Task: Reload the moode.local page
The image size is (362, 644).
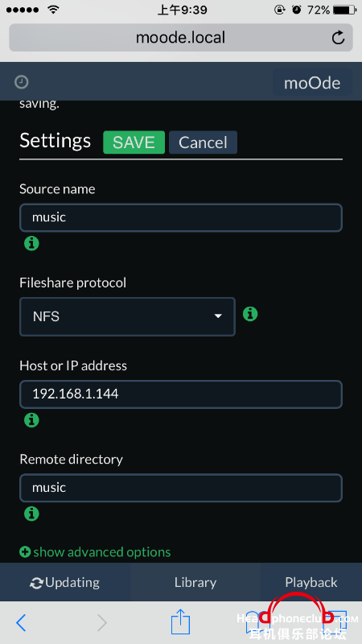Action: click(338, 38)
